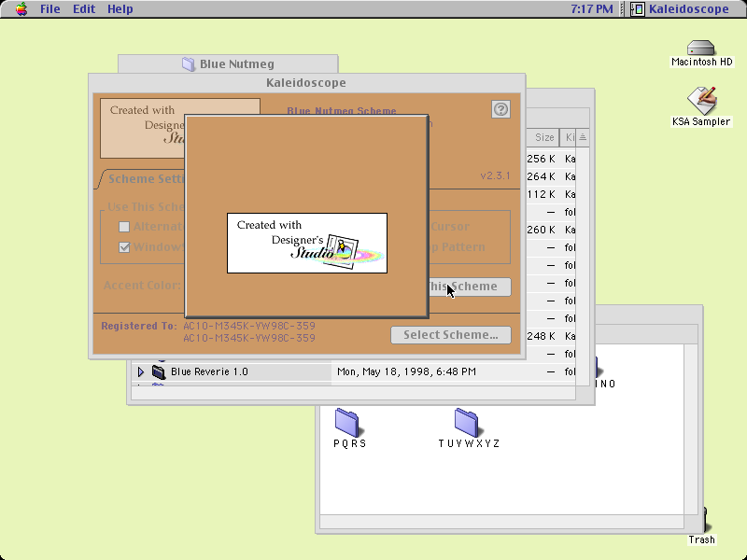
Task: Open the Apple menu
Action: (x=21, y=9)
